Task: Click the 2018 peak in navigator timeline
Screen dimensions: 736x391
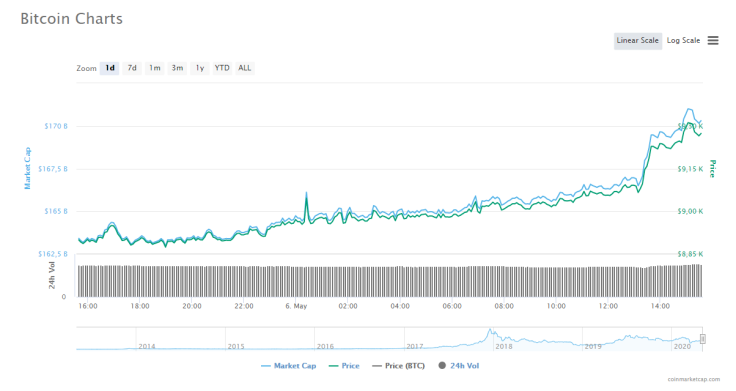Action: tap(490, 331)
